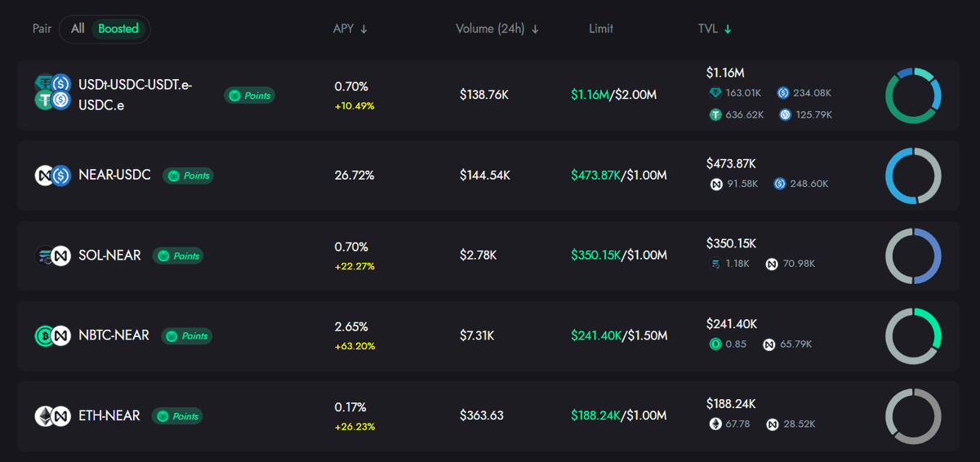This screenshot has width=980, height=462.
Task: Click the NEAR-USDC pair token icon
Action: [53, 175]
